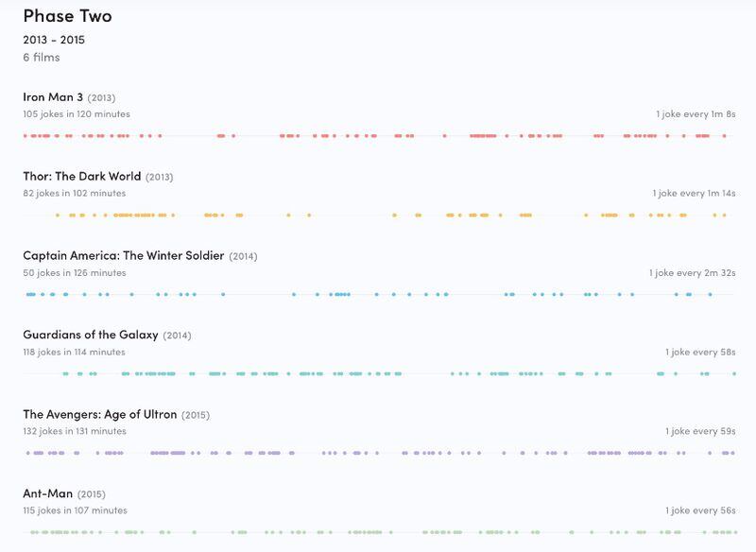
Task: Click first red dot on Iron Man 3 timeline
Action: tap(26, 136)
